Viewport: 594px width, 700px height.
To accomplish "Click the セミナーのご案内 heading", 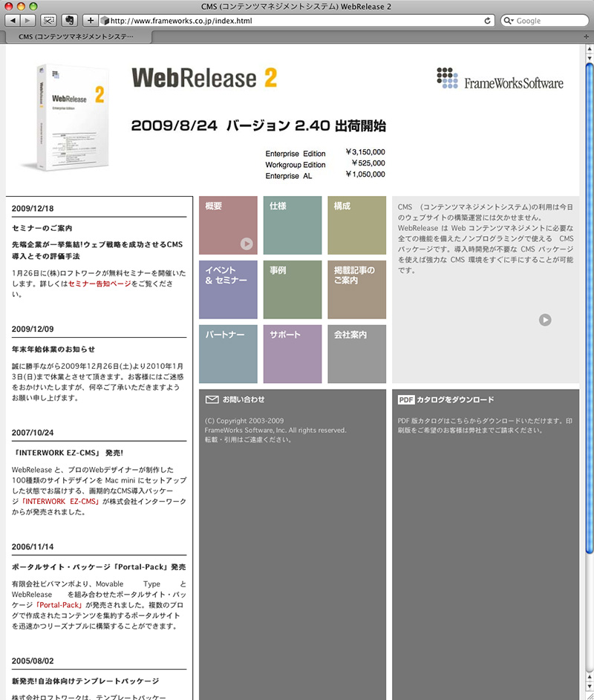I will click(x=42, y=228).
